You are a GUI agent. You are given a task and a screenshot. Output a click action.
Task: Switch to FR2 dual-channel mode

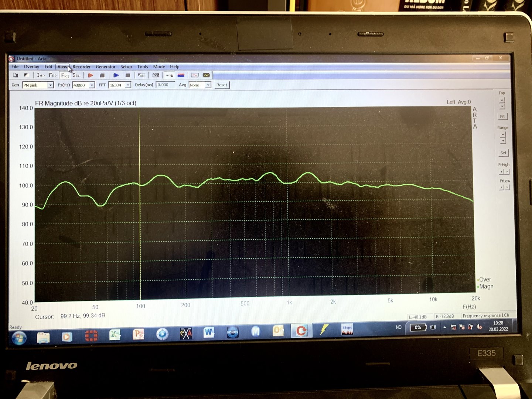[x=53, y=75]
